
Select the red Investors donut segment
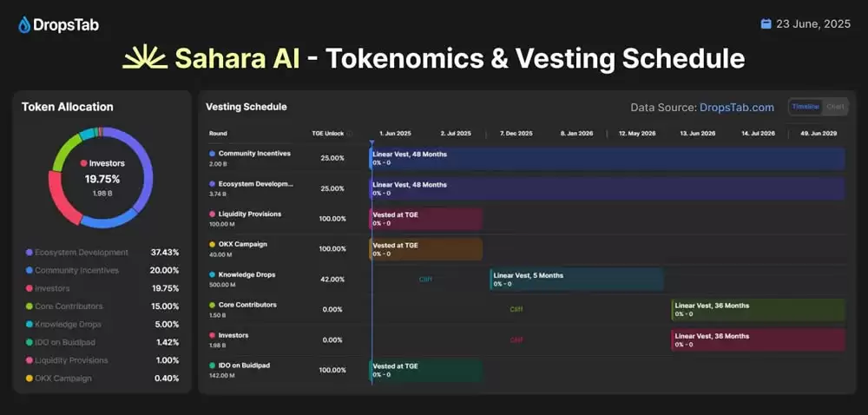click(x=61, y=198)
